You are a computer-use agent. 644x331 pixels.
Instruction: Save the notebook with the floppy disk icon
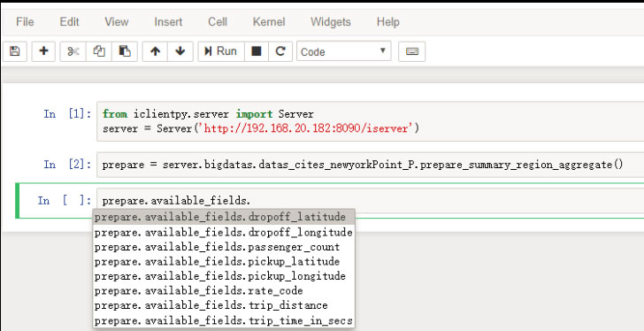click(15, 51)
